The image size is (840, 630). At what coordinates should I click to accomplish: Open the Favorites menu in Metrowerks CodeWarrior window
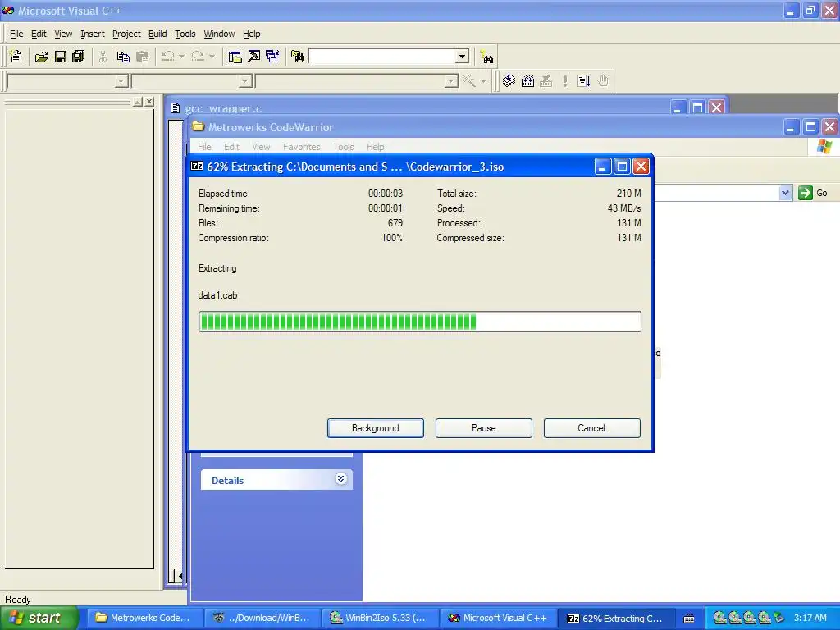tap(302, 147)
